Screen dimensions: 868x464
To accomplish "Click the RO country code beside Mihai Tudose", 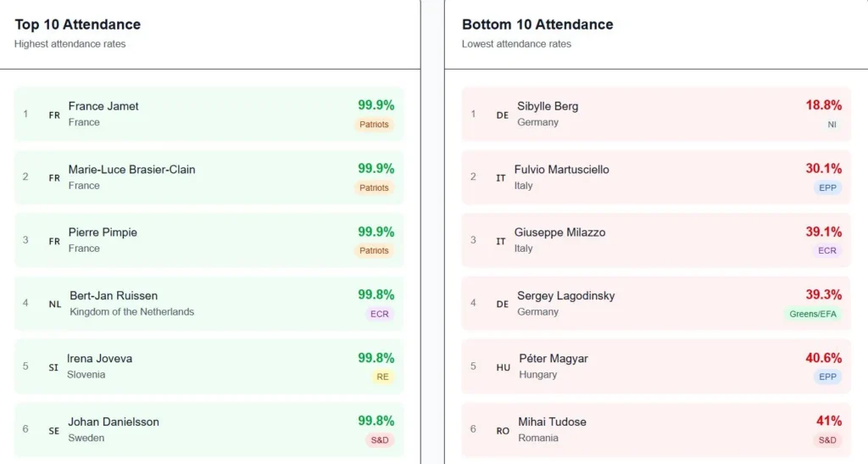I will tap(503, 431).
